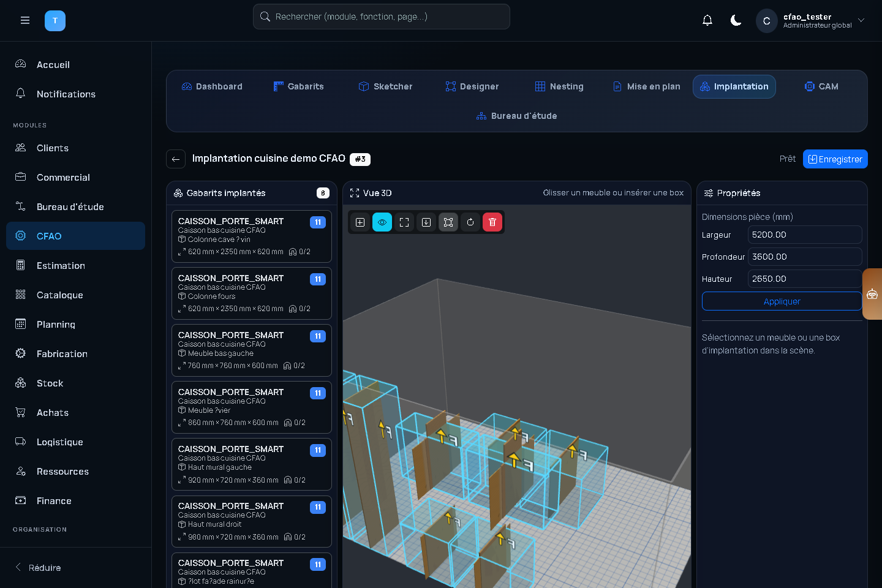
Task: Click Appliquer to apply dimensions
Action: click(x=782, y=301)
